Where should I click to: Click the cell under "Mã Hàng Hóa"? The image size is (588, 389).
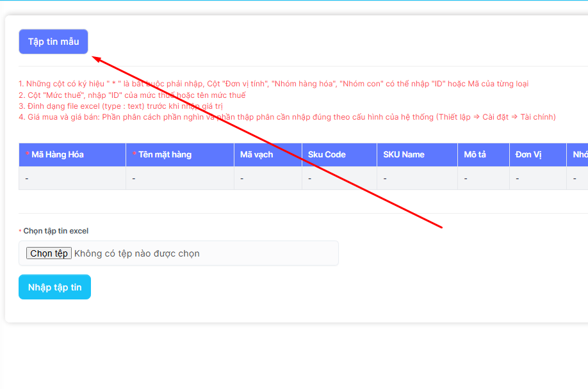(x=72, y=179)
